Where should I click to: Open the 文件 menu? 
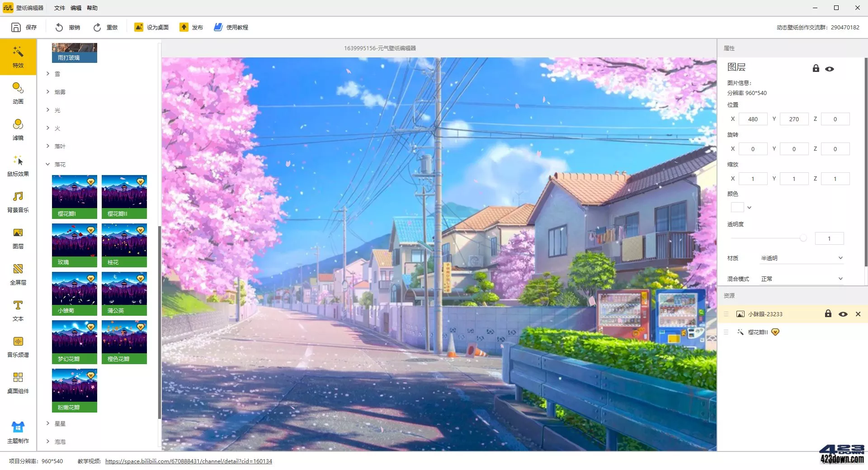59,8
